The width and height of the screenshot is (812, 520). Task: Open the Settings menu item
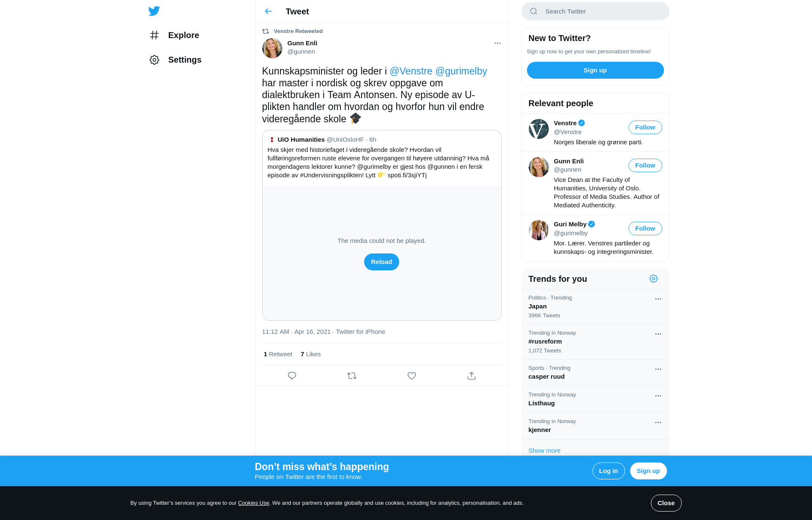tap(175, 60)
